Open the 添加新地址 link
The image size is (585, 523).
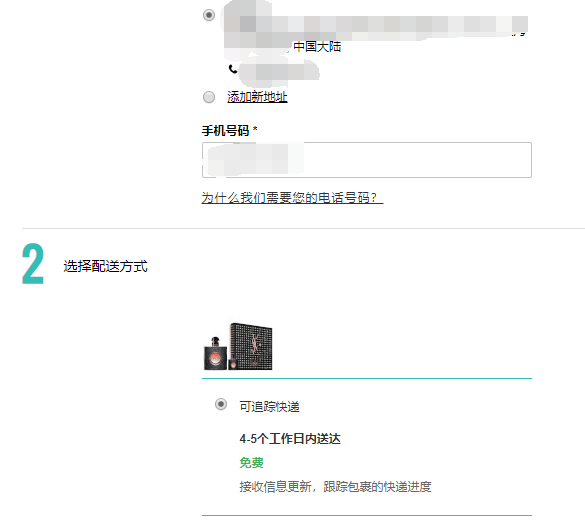(257, 97)
